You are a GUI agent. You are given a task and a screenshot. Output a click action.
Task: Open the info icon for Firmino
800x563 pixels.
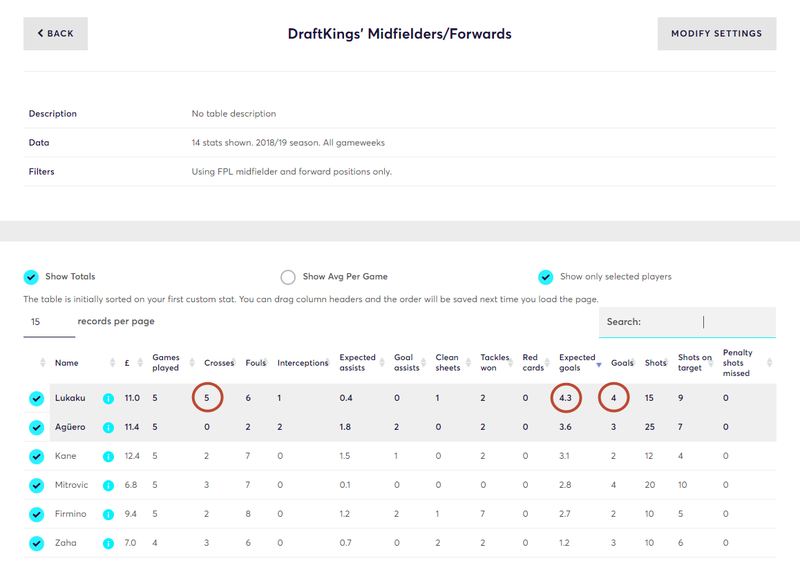[x=108, y=515]
